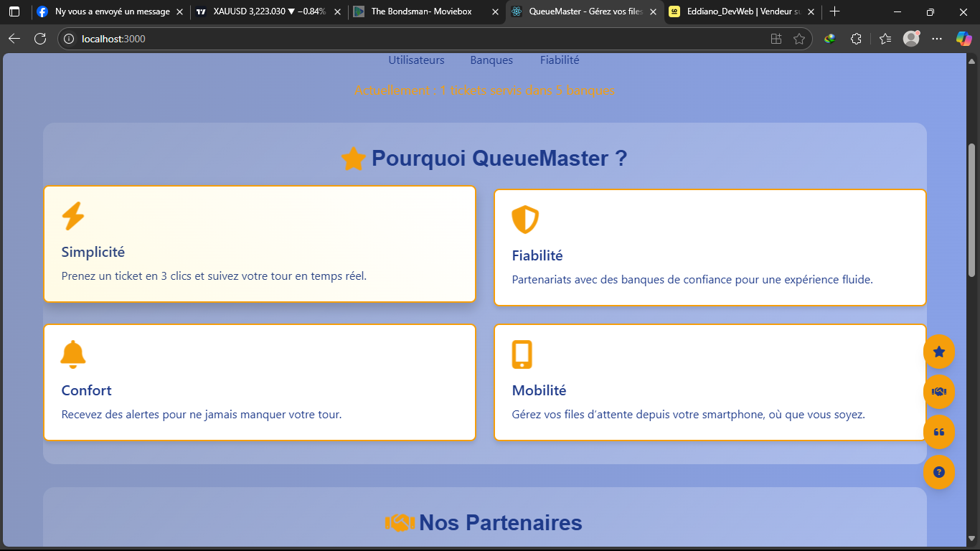Click the floating question mark help button

tap(939, 472)
